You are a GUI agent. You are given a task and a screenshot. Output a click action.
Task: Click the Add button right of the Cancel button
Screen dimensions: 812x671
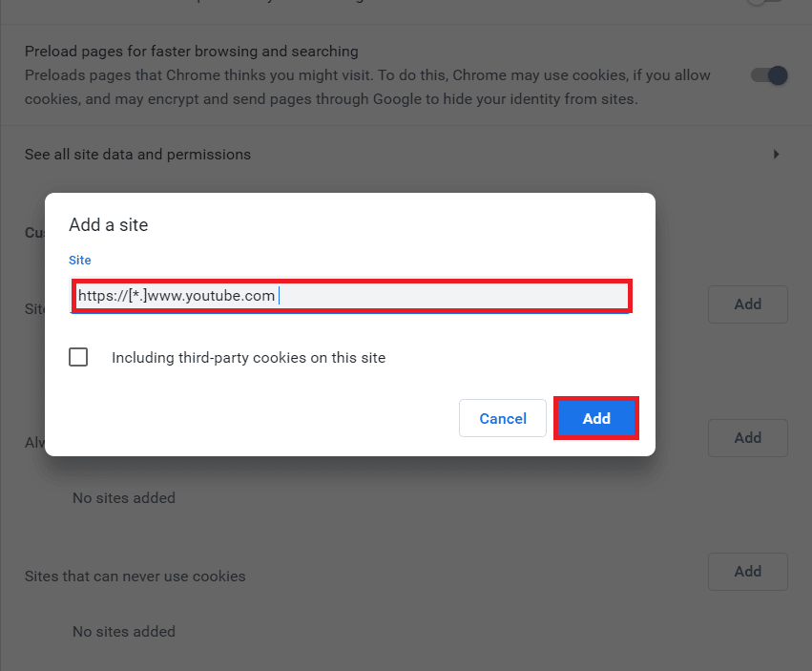(x=596, y=418)
